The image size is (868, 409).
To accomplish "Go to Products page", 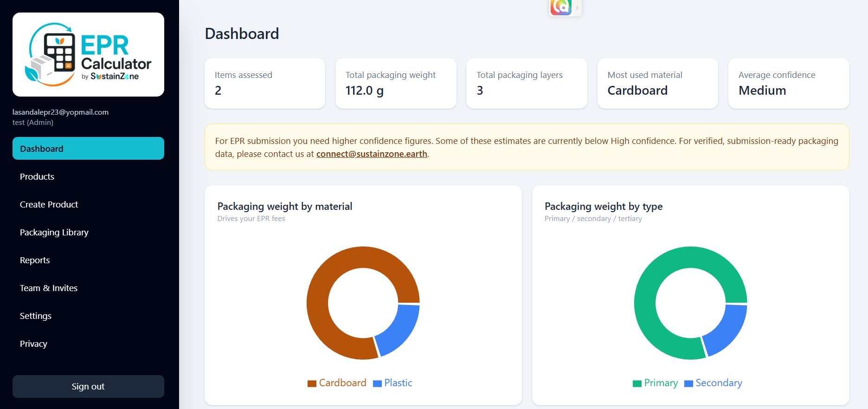I will [88, 176].
